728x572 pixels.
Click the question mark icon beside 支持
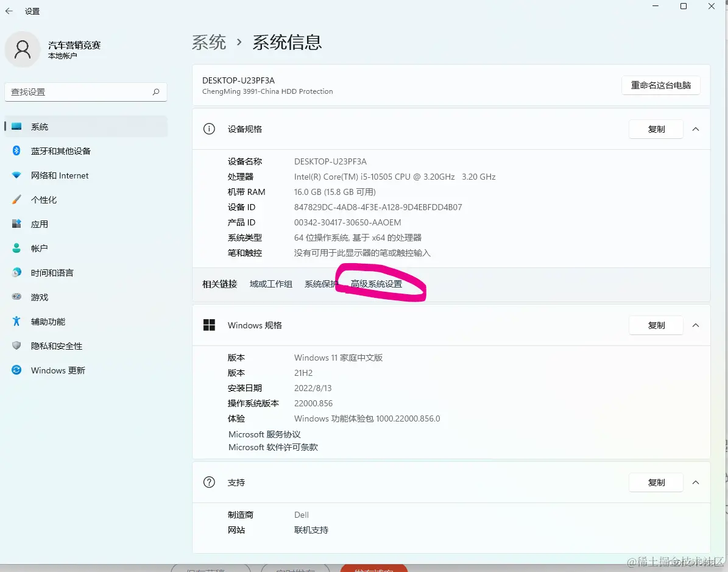pyautogui.click(x=209, y=482)
